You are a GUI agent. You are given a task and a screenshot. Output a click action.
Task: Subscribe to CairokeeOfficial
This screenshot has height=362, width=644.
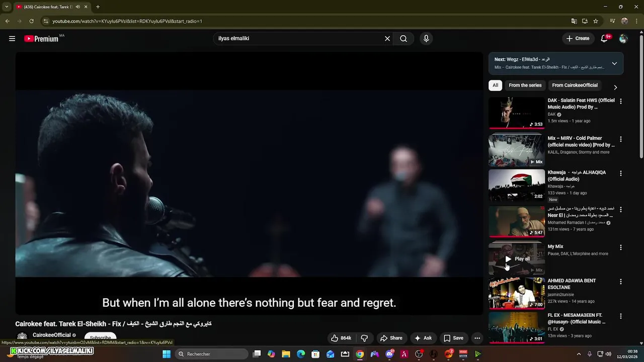tap(100, 337)
